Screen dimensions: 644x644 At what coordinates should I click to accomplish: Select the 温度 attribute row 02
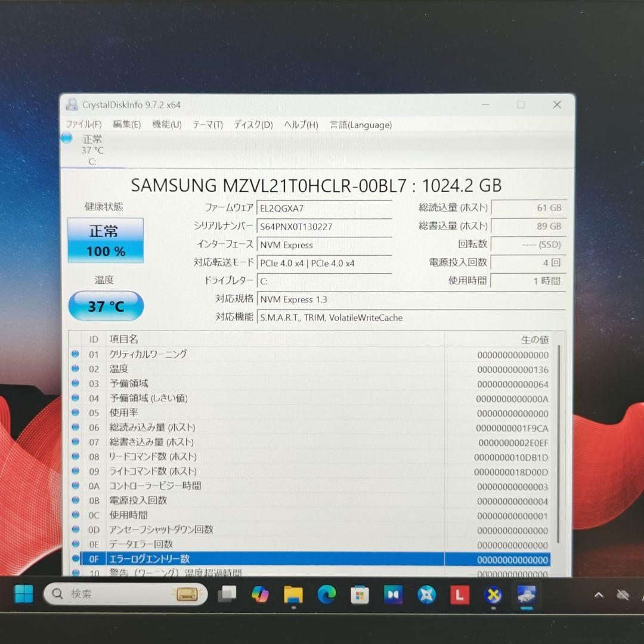pyautogui.click(x=310, y=369)
